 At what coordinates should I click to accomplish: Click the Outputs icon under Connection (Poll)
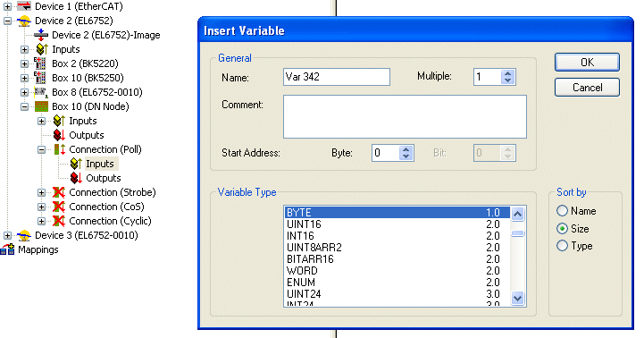click(x=76, y=178)
